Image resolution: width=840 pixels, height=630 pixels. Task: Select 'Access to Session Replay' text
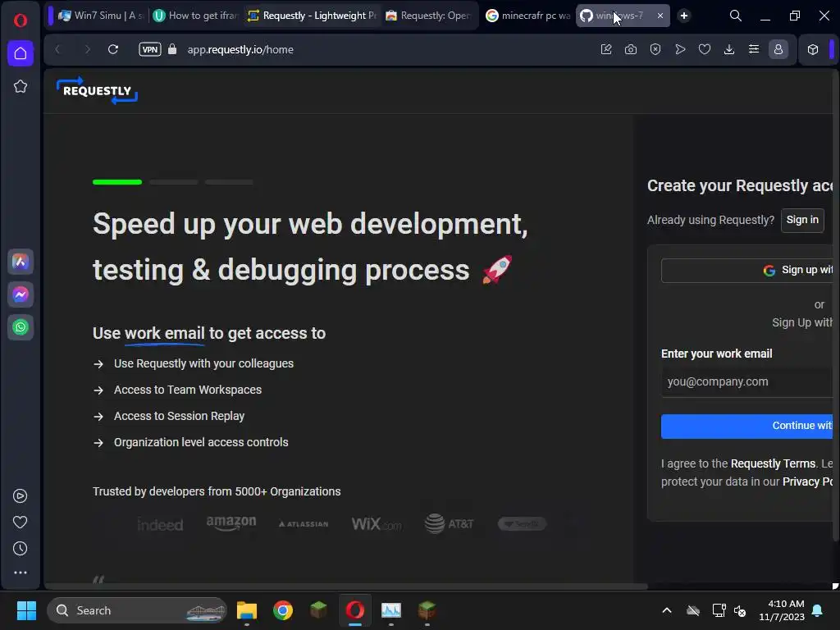[x=179, y=416]
